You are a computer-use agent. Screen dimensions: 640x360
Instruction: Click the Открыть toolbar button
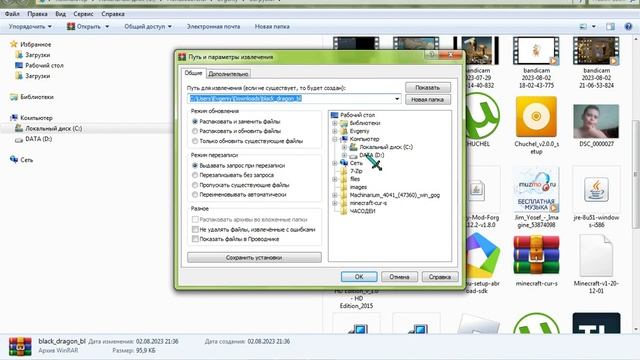pyautogui.click(x=88, y=27)
